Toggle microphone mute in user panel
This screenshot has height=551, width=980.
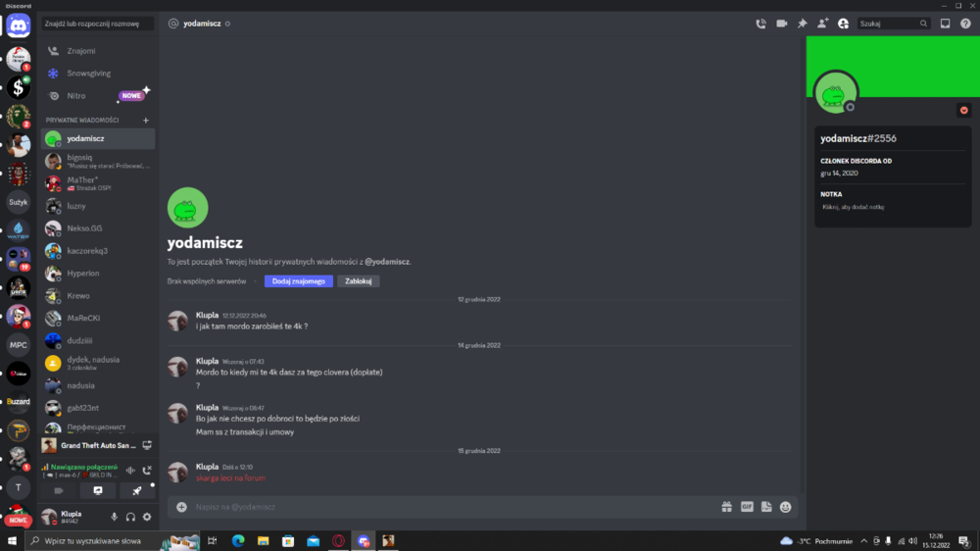(114, 517)
